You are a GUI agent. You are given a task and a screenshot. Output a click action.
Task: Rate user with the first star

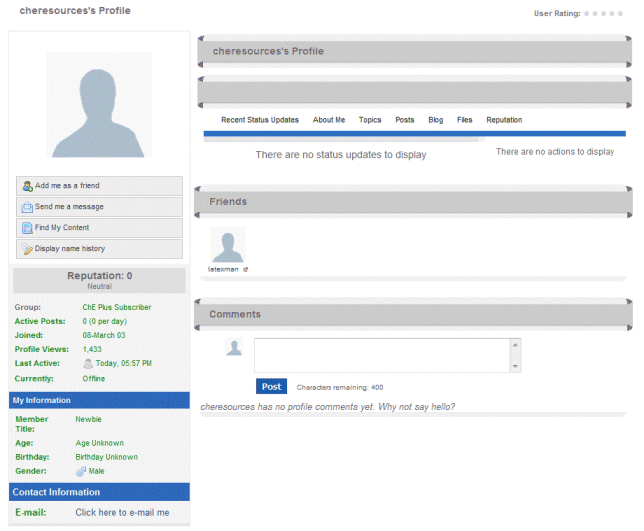tap(586, 14)
